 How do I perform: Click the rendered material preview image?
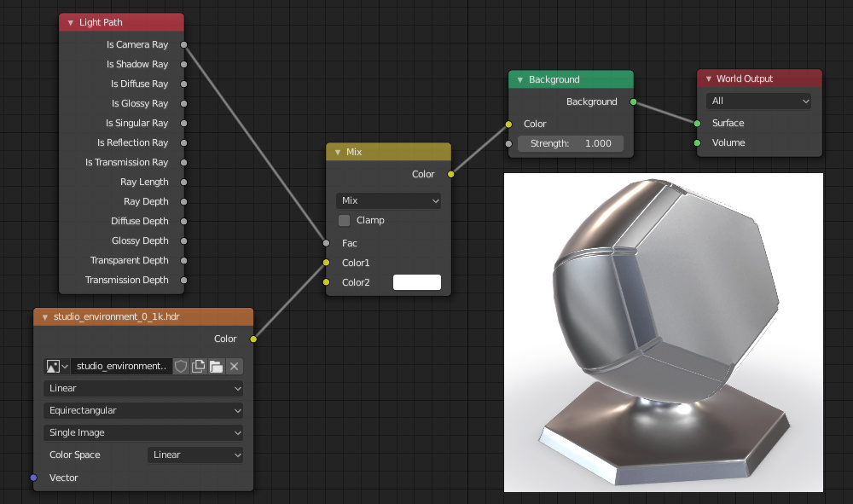pyautogui.click(x=664, y=333)
